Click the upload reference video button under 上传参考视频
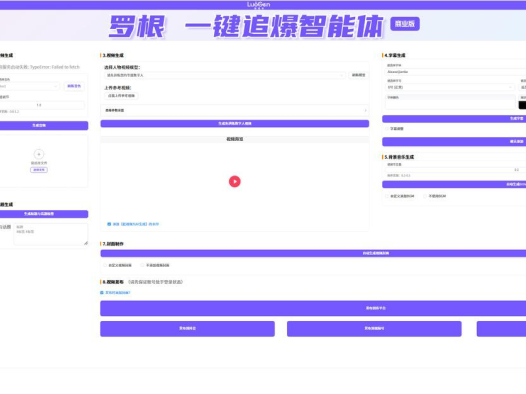 121,96
